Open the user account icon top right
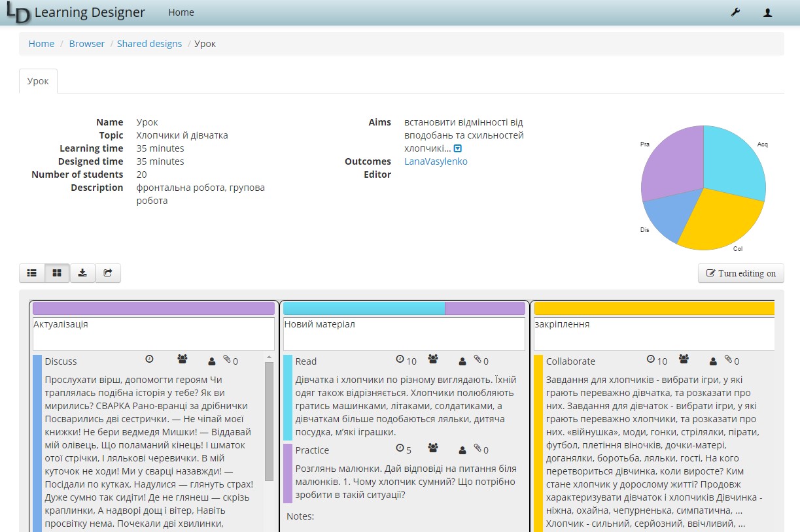This screenshot has height=532, width=800. pos(767,12)
